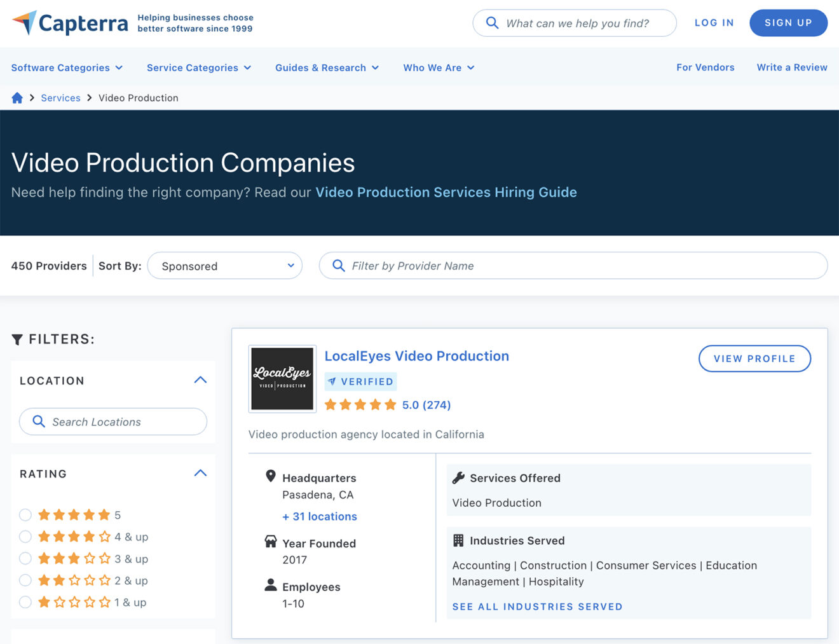Open the 5.0 (274) reviews link
Viewport: 839px width, 644px height.
click(426, 405)
